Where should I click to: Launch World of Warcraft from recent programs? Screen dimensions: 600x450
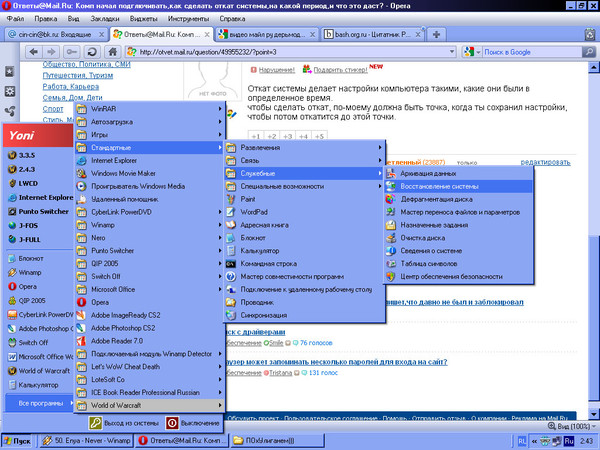39,370
